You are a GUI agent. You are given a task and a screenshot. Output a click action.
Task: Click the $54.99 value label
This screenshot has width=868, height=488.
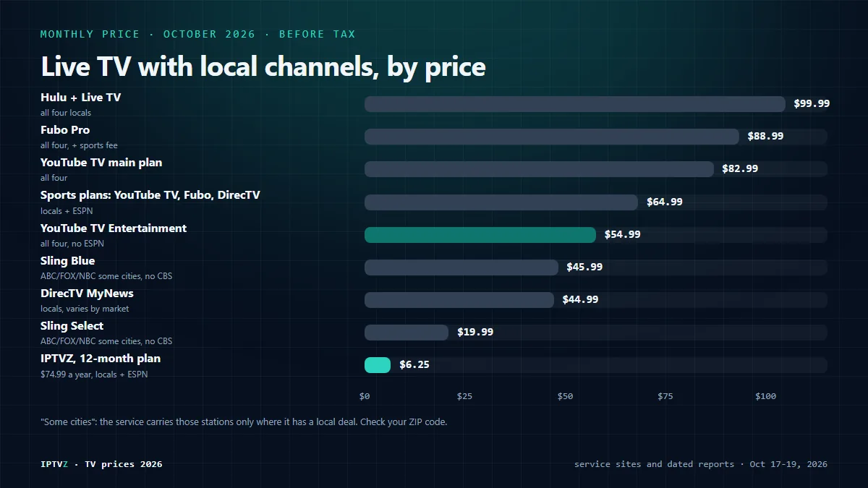pyautogui.click(x=622, y=234)
